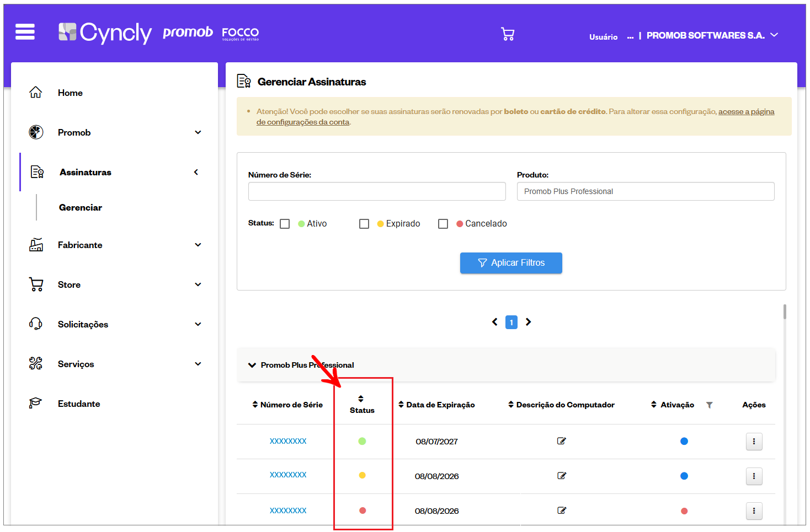This screenshot has height=532, width=810.
Task: Open the actions menu for the yellow-status row
Action: (754, 476)
